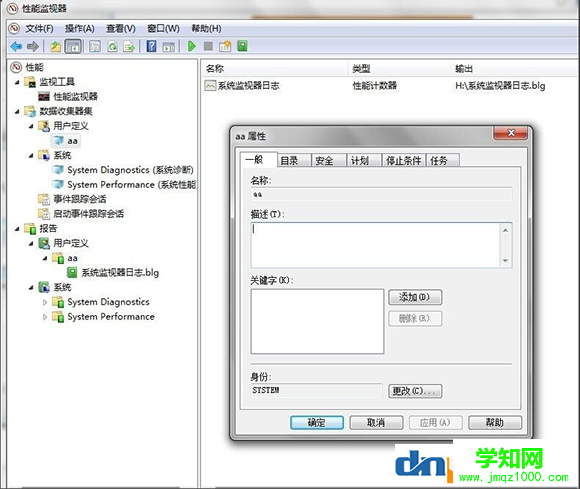Click description box scroll down arrow
The width and height of the screenshot is (580, 489).
pyautogui.click(x=506, y=261)
